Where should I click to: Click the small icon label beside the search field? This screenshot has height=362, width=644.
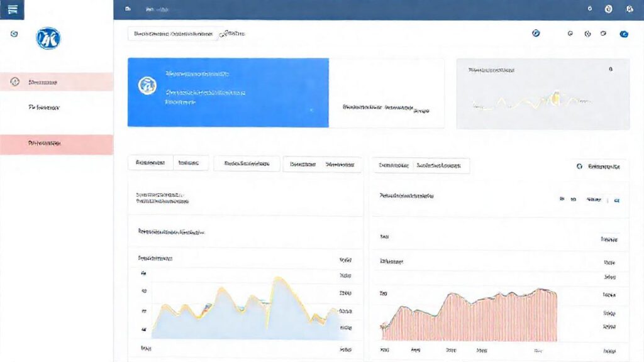pos(233,34)
